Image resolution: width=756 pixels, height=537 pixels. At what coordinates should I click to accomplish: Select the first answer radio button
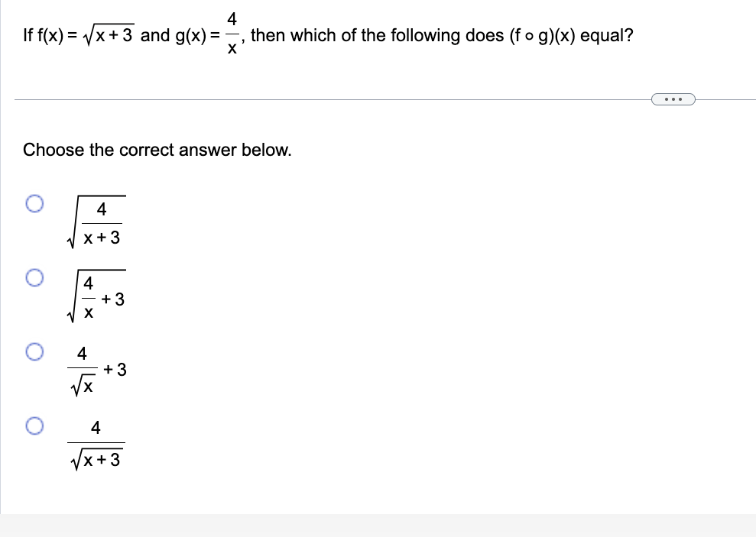point(34,202)
